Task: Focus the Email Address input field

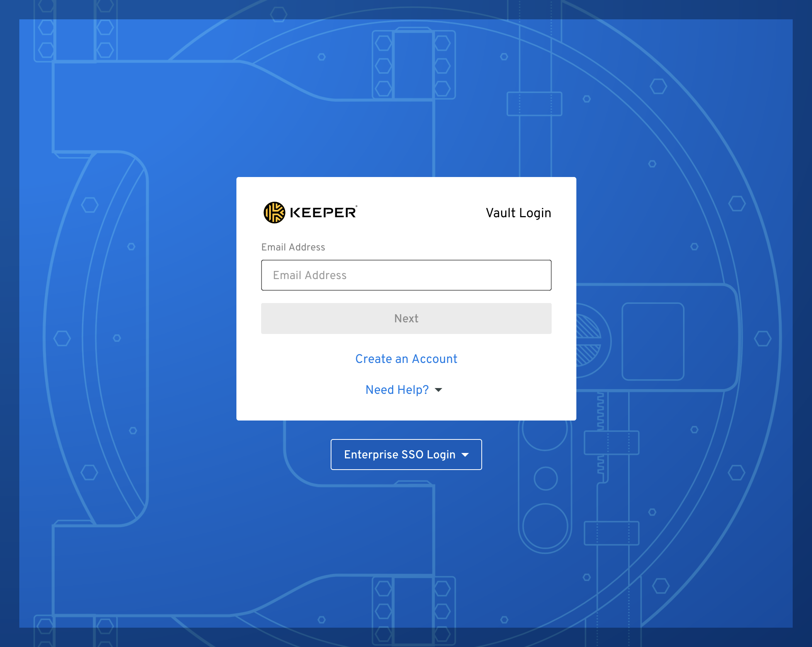Action: coord(406,275)
